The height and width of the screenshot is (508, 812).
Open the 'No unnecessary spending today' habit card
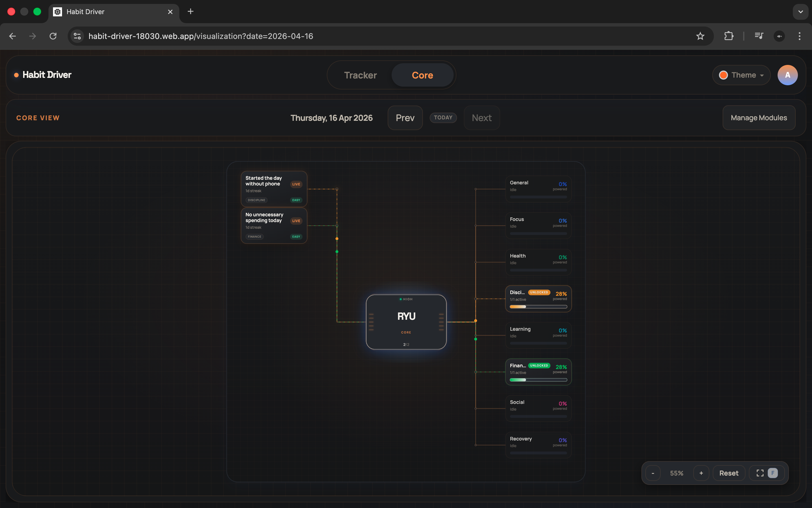[x=274, y=225]
